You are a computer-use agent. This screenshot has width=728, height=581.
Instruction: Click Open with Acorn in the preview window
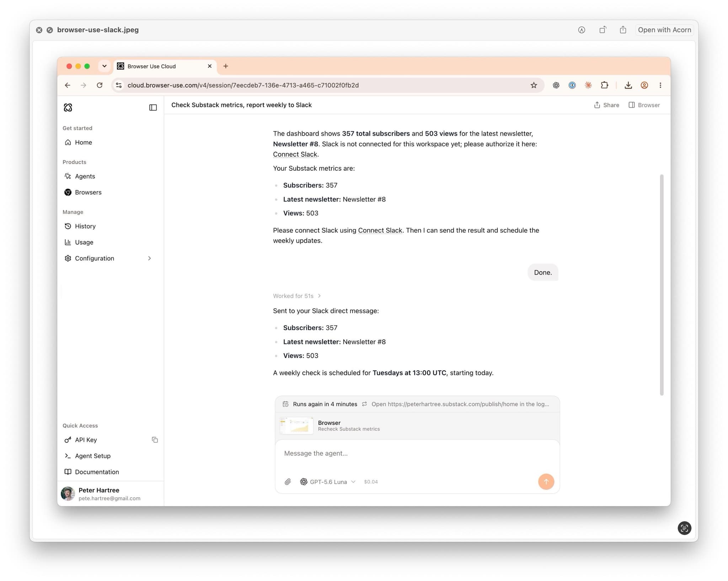pos(664,30)
